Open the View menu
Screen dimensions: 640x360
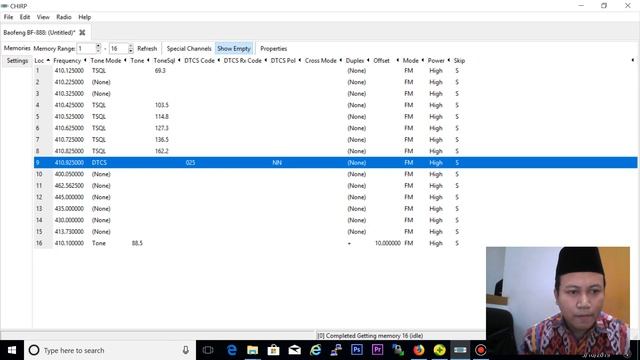coord(43,17)
